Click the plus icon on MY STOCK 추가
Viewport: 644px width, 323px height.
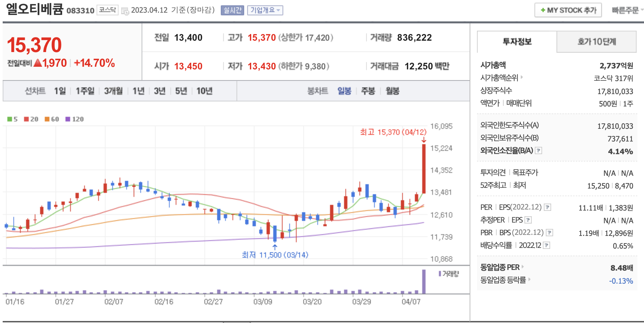[x=543, y=10]
